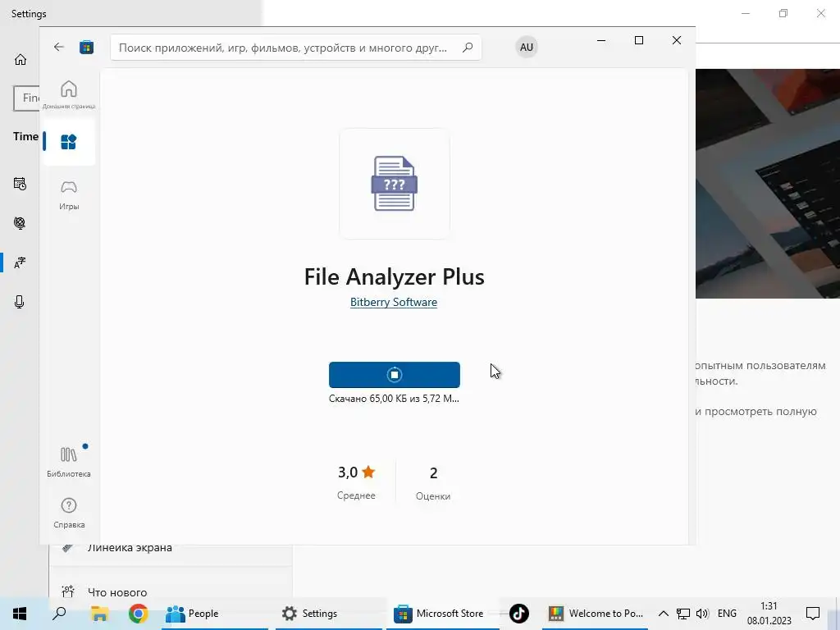The width and height of the screenshot is (840, 630).
Task: Select the Apps section in Store sidebar
Action: [x=69, y=142]
